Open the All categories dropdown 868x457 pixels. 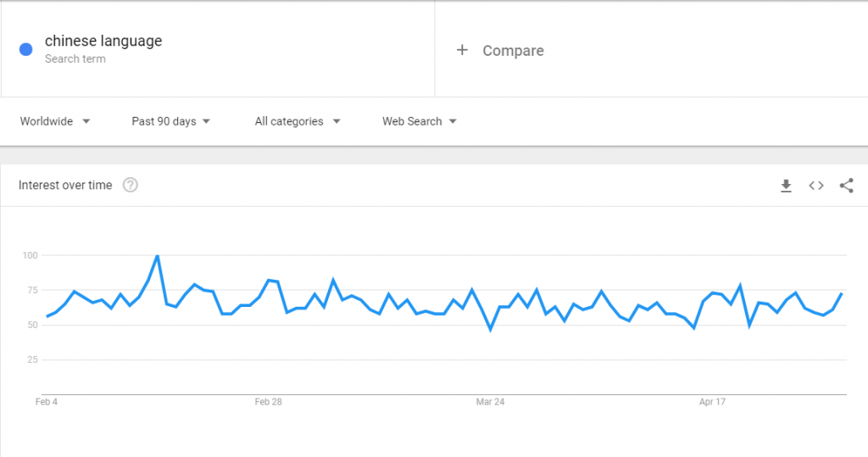point(298,121)
